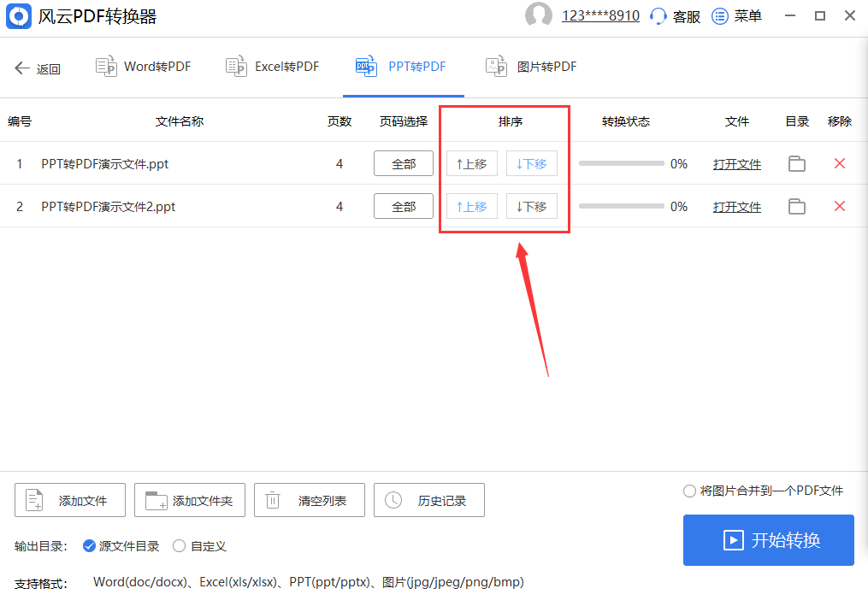
Task: Click progress bar of file 1
Action: (x=621, y=163)
